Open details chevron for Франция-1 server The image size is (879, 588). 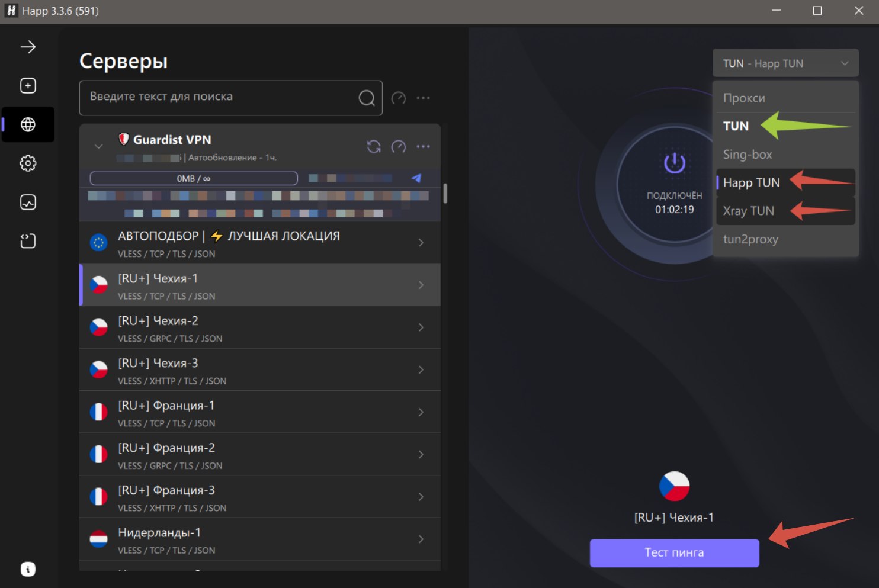coord(421,412)
